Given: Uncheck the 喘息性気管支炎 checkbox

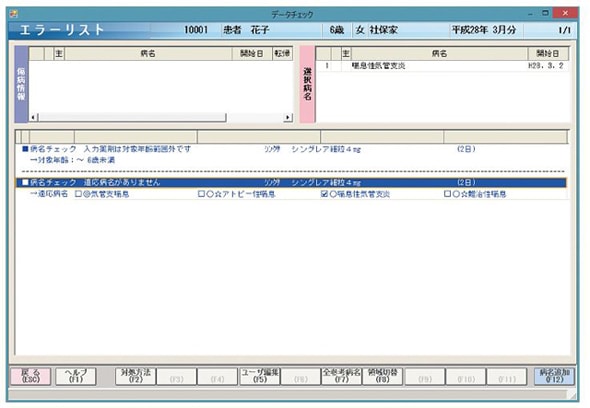Looking at the screenshot, I should click(324, 194).
